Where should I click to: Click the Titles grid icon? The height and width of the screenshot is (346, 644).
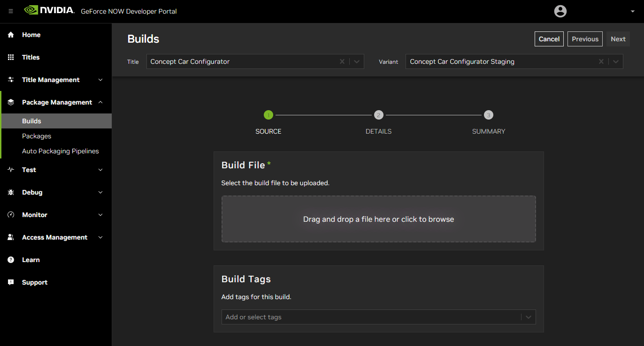(x=11, y=57)
